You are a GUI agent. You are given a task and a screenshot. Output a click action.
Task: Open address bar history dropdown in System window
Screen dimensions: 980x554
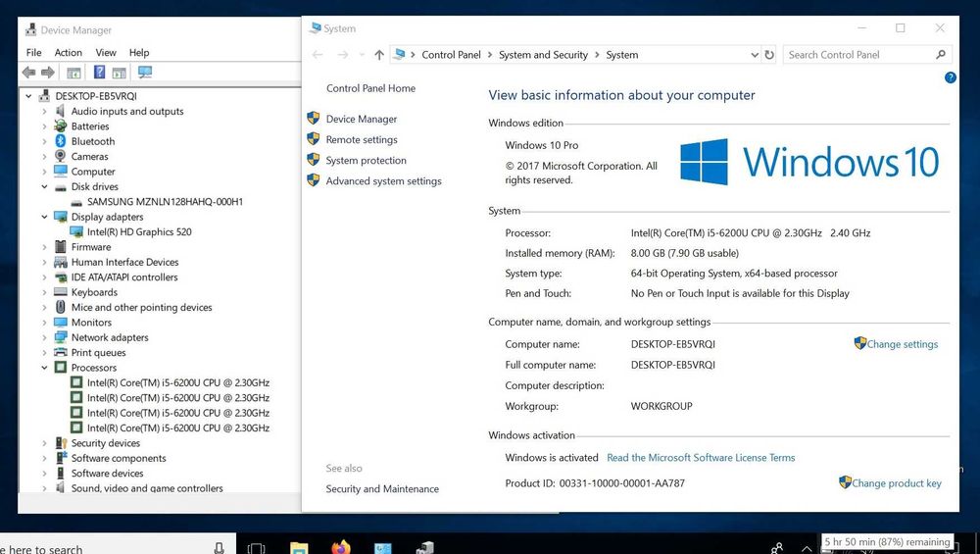click(x=755, y=55)
